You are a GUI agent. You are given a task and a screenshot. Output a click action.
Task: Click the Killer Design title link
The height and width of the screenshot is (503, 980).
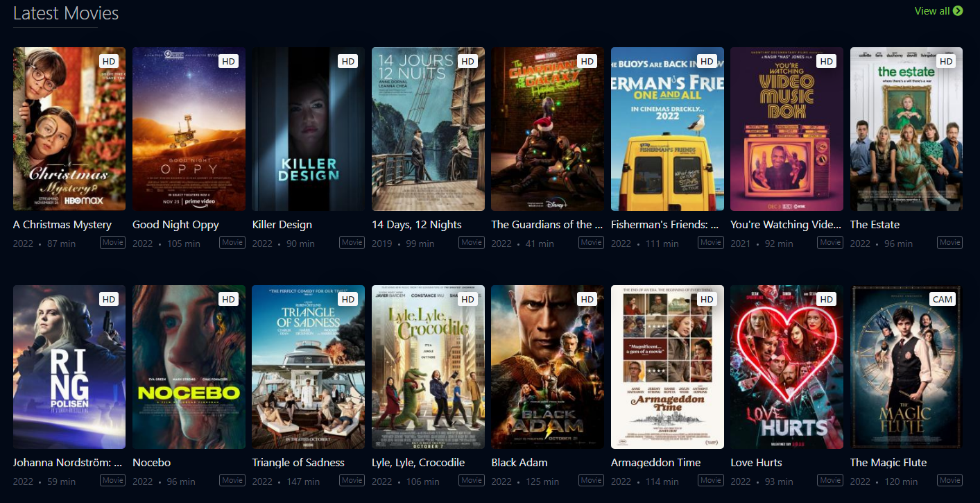pos(282,225)
